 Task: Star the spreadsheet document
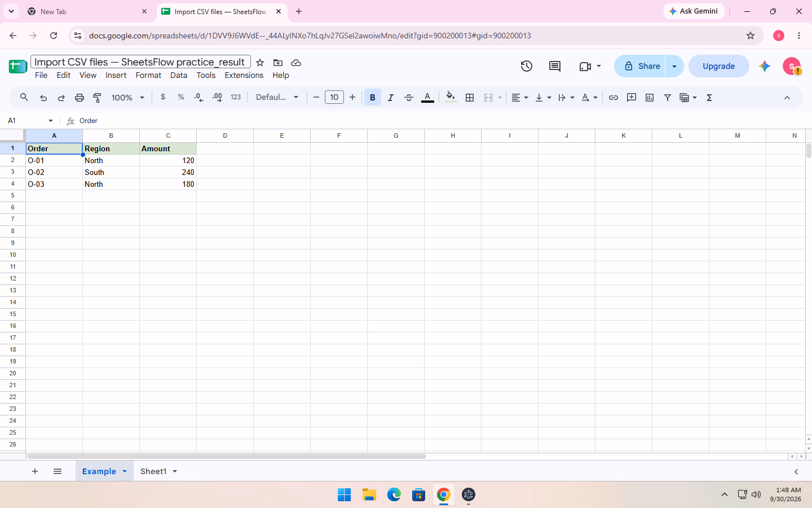point(260,63)
